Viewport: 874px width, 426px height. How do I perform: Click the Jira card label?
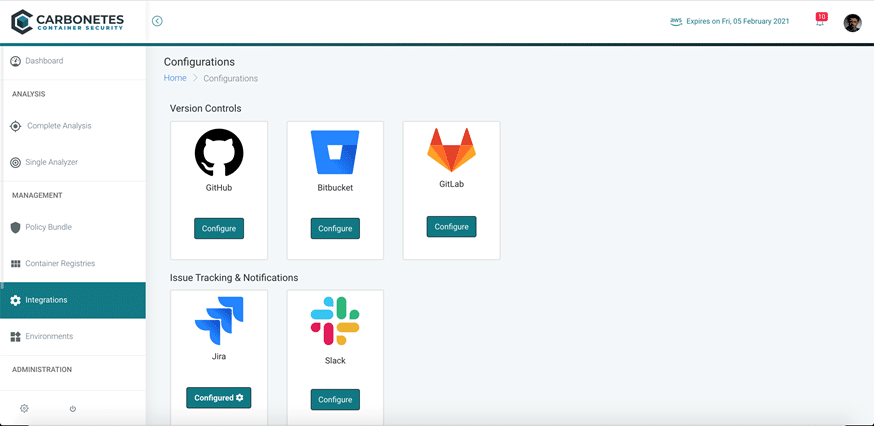(x=219, y=356)
